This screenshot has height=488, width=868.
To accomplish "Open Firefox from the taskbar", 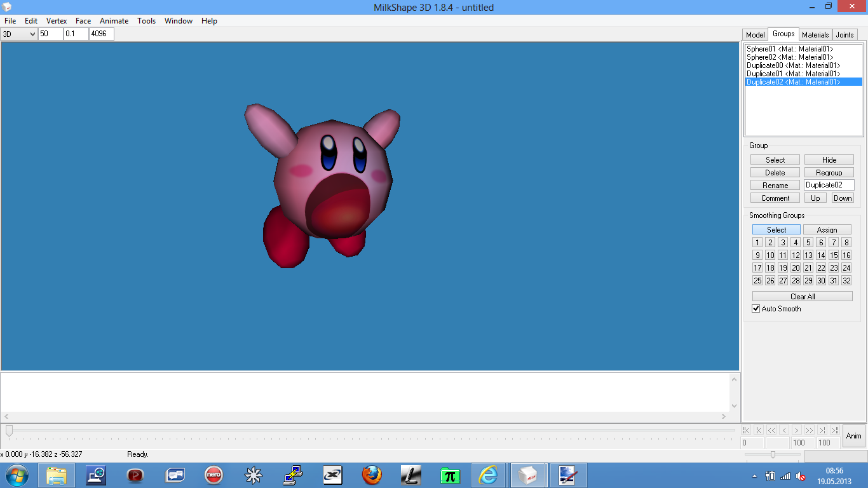I will point(372,475).
